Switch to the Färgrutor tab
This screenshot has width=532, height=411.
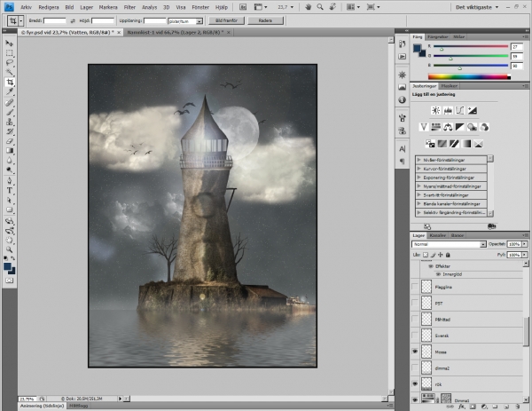point(438,36)
